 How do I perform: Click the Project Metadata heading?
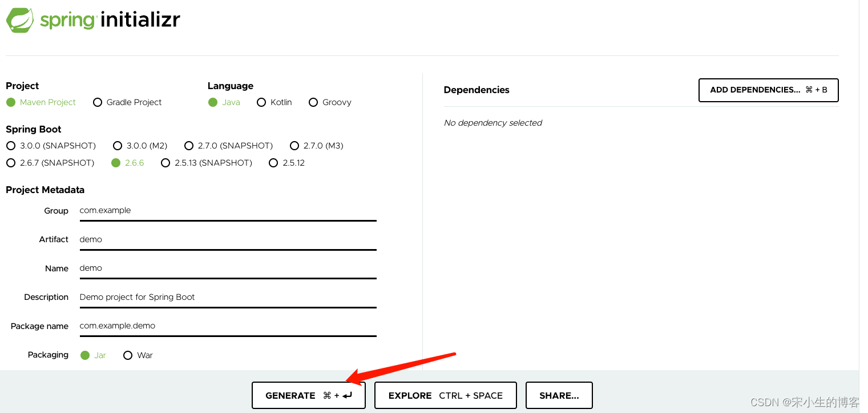[x=45, y=190]
